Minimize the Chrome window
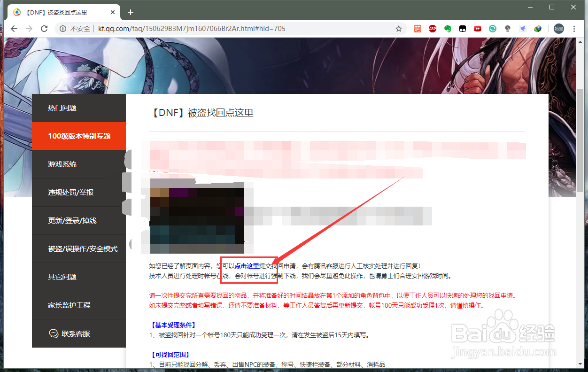The width and height of the screenshot is (588, 372). (x=530, y=7)
